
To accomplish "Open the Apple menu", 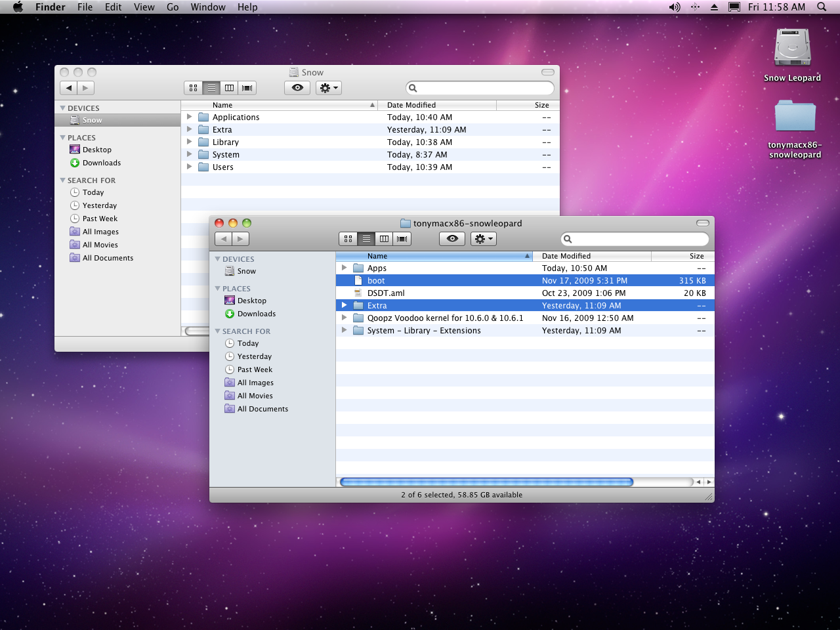I will (18, 7).
